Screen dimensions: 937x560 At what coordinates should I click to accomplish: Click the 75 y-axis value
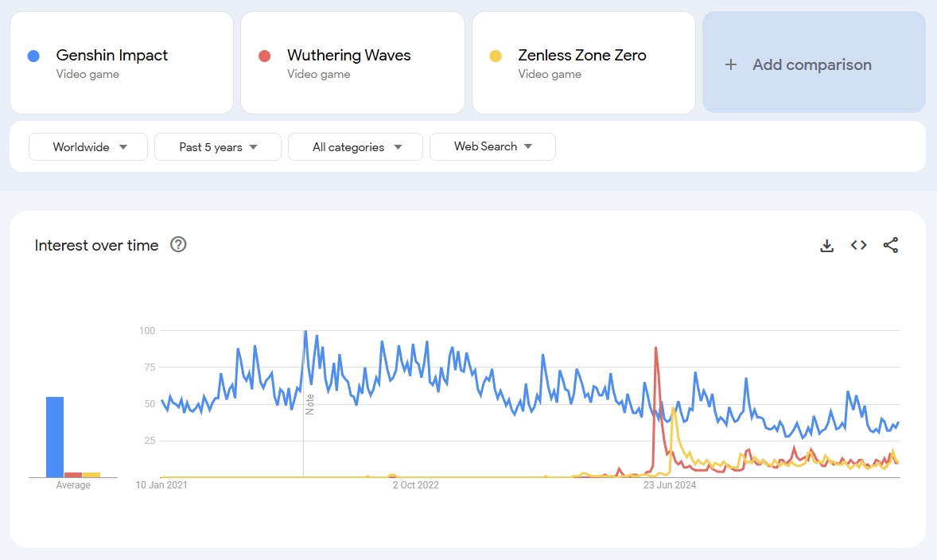point(150,367)
